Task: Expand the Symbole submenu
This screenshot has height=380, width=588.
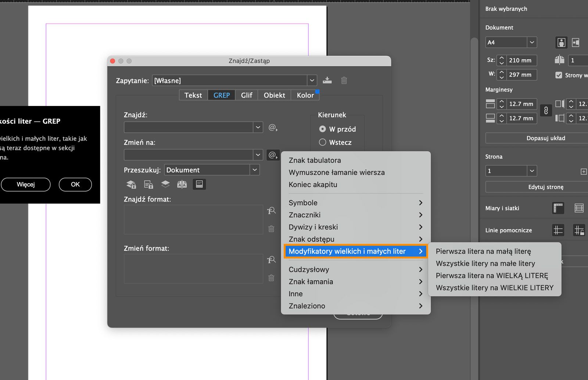Action: point(356,203)
